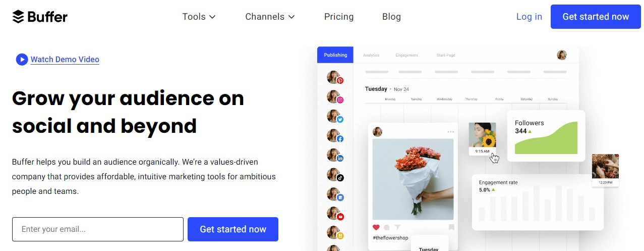
Task: Like the flower post with the heart icon
Action: click(376, 227)
